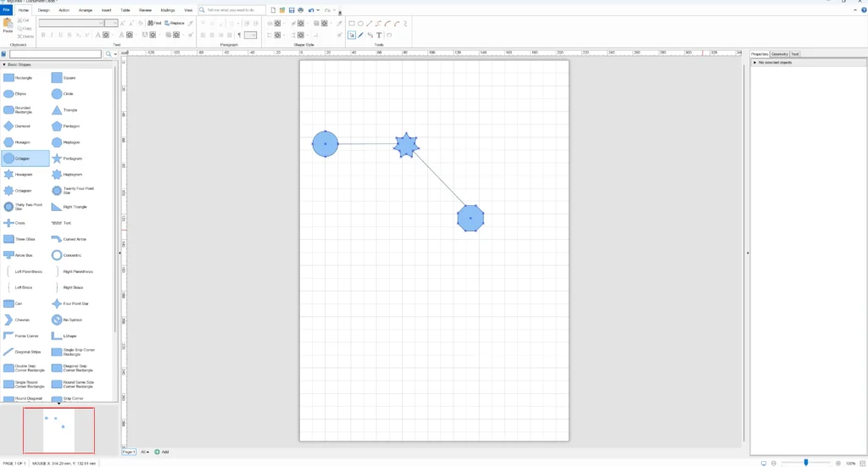The image size is (868, 467).
Task: Choose the Chevron shape
Action: (17, 320)
